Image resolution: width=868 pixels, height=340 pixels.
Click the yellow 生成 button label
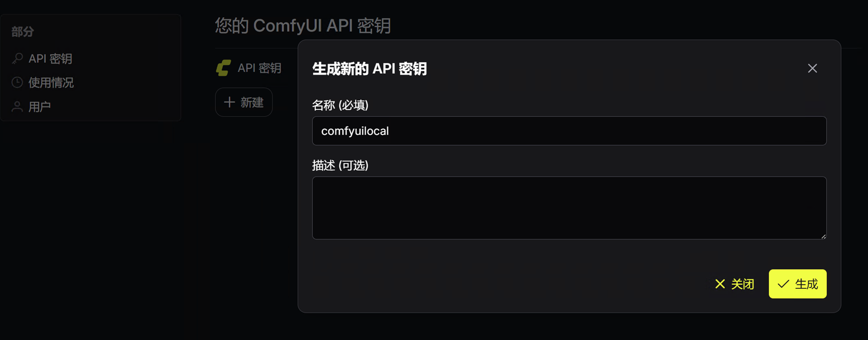pyautogui.click(x=807, y=284)
